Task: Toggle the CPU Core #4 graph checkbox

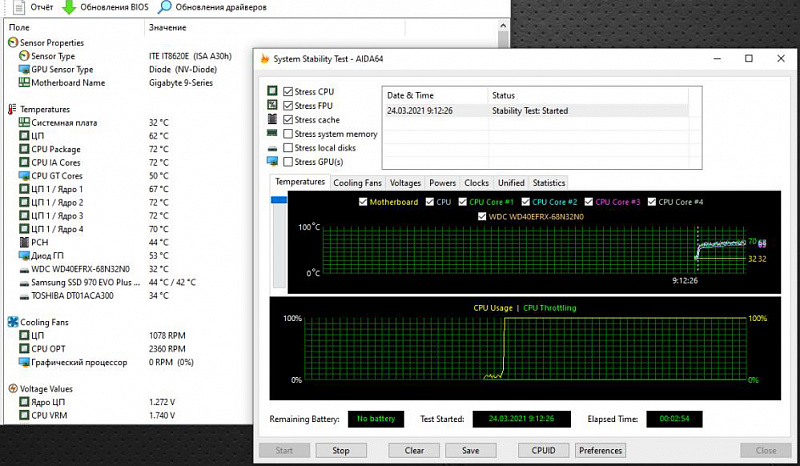Action: [652, 202]
